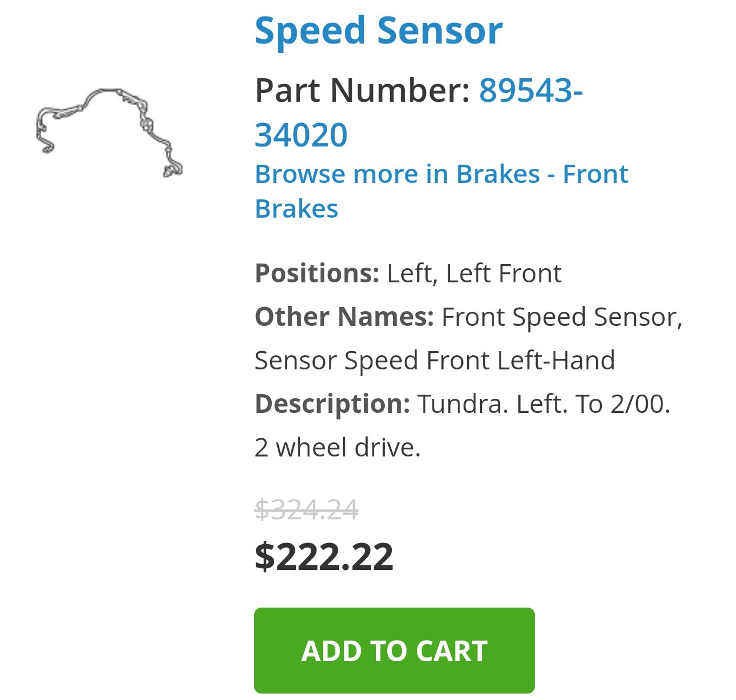Click the Sensor Speed Front Left-Hand text
736x700 pixels.
435,361
